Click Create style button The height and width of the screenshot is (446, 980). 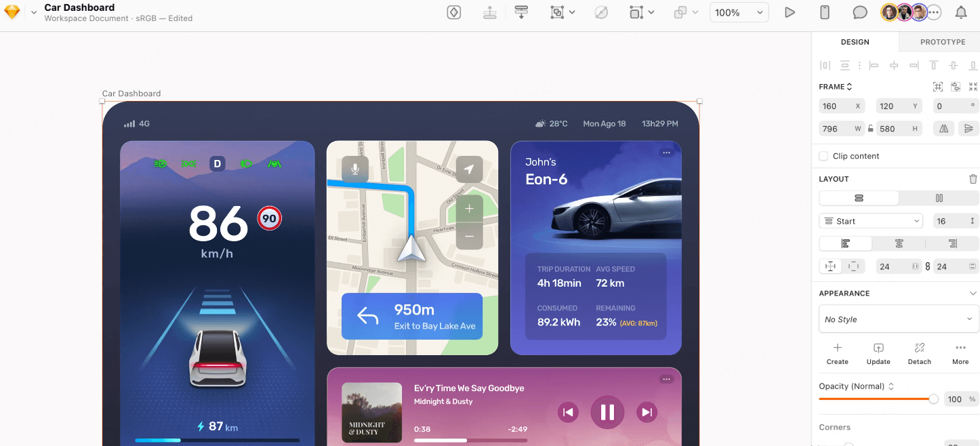click(838, 354)
